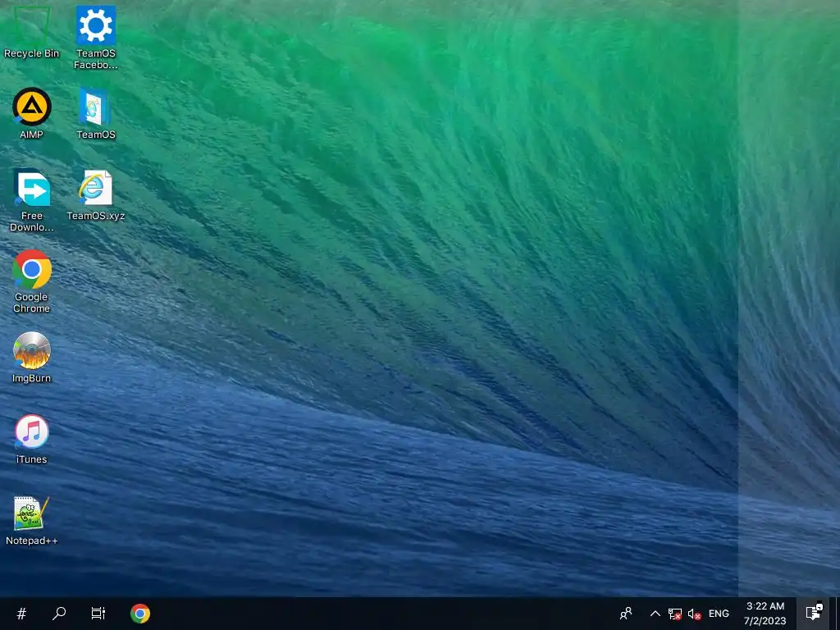Show hidden tray icons chevron

(655, 614)
